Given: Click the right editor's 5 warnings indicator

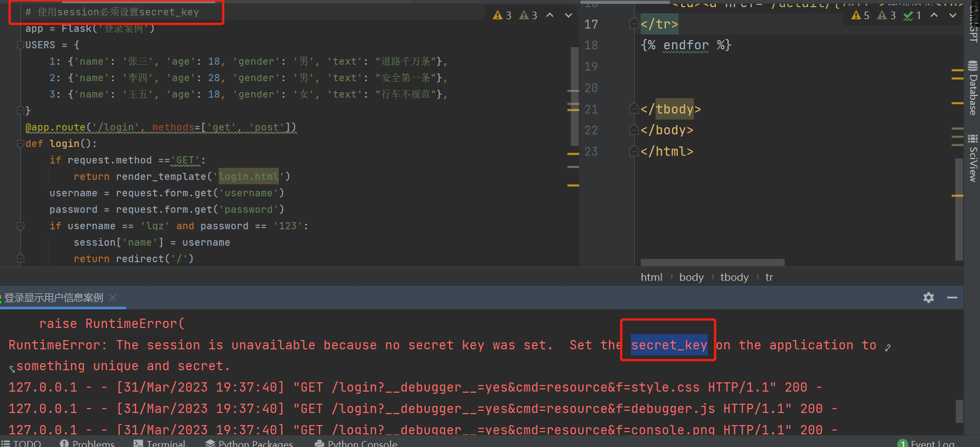Looking at the screenshot, I should (860, 15).
